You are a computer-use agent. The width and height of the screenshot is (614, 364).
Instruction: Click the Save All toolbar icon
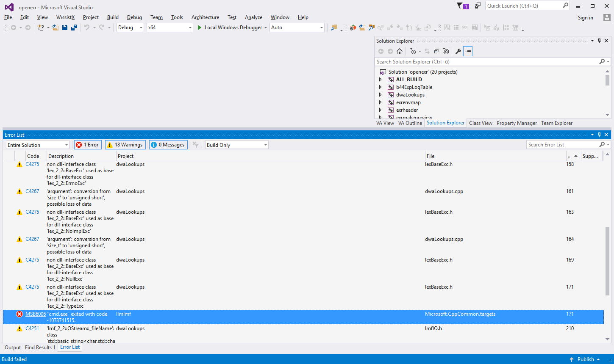pyautogui.click(x=74, y=28)
